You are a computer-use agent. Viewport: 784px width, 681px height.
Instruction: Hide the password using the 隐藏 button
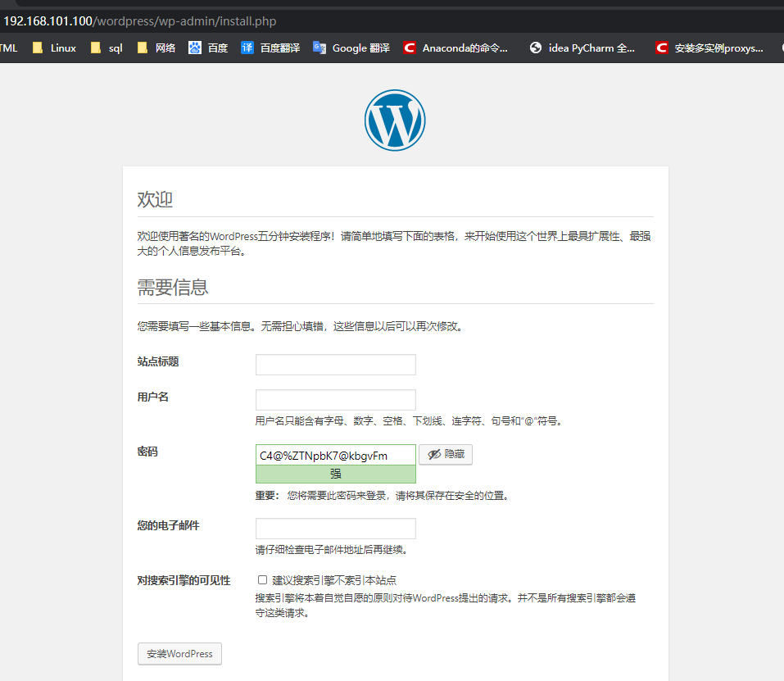tap(445, 454)
